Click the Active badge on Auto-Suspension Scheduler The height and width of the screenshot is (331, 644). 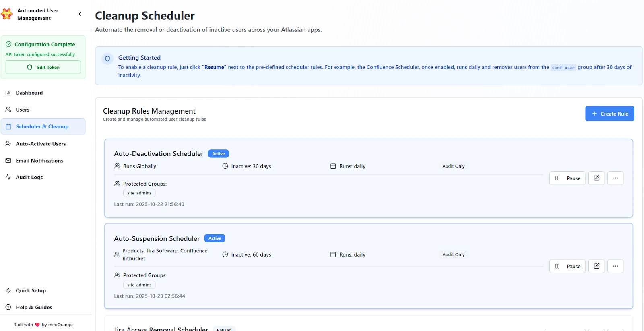(x=215, y=238)
